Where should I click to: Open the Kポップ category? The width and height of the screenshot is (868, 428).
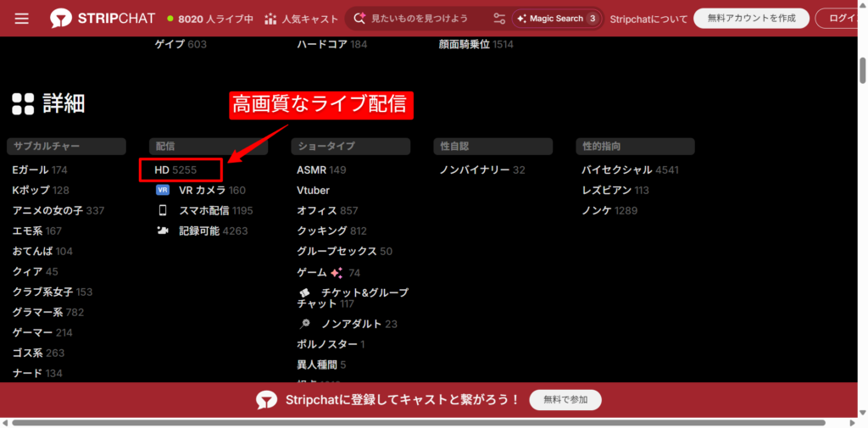tap(41, 191)
